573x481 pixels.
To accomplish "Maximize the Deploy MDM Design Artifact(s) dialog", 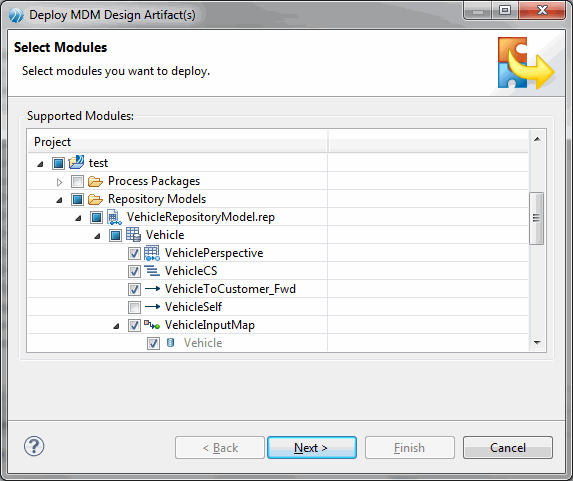I will [x=505, y=10].
